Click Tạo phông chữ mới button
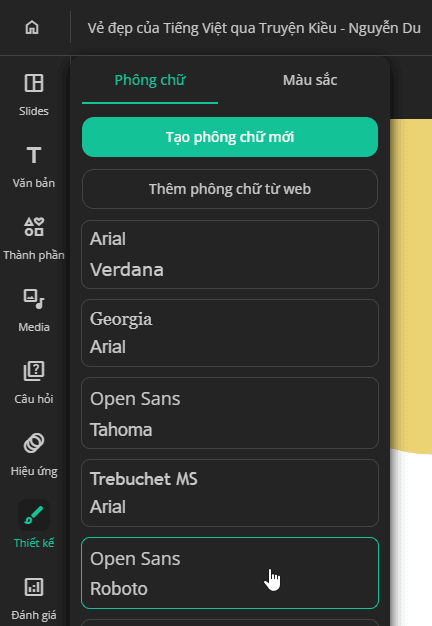The height and width of the screenshot is (626, 432). tap(230, 137)
